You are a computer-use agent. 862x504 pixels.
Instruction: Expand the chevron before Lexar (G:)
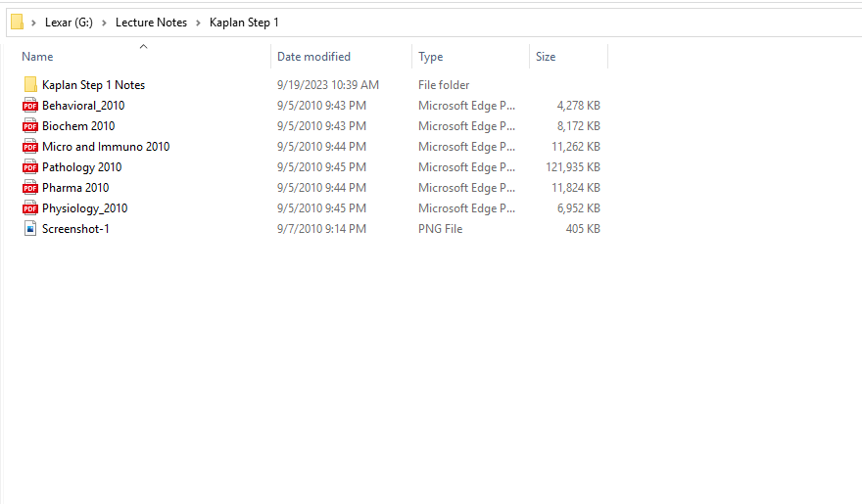pos(33,23)
